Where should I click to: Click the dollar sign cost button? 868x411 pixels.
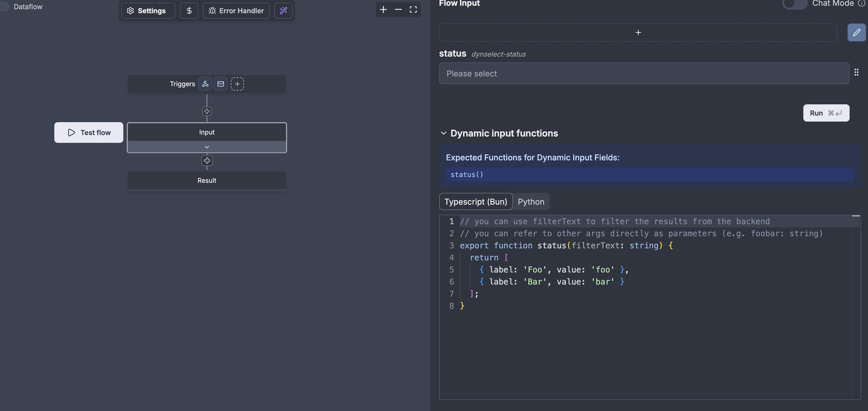(x=189, y=10)
